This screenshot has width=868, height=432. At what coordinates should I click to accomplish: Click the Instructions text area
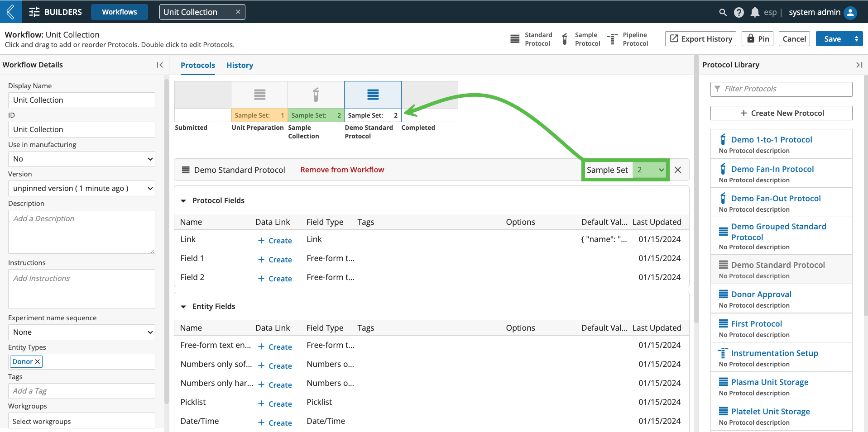(x=82, y=289)
